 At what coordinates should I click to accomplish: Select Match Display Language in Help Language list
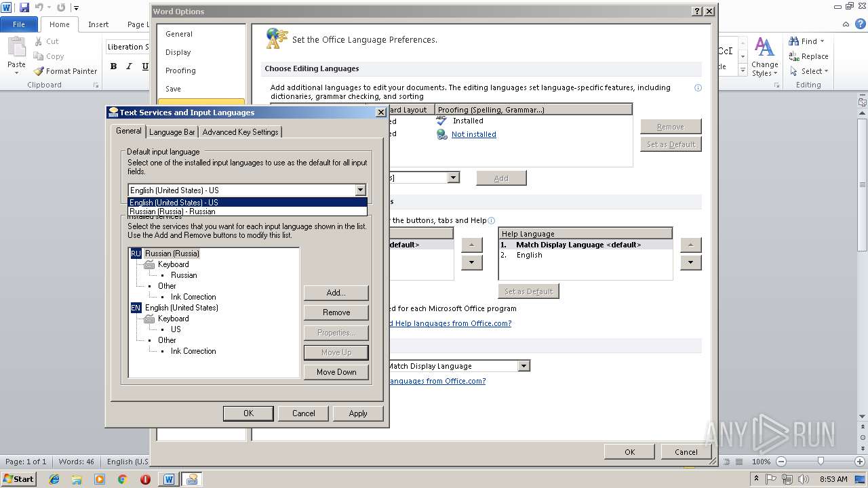(585, 245)
